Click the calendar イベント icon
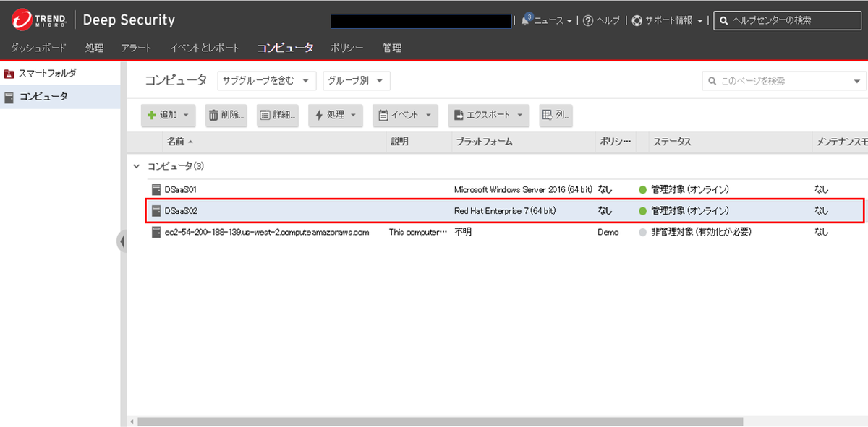 tap(384, 115)
